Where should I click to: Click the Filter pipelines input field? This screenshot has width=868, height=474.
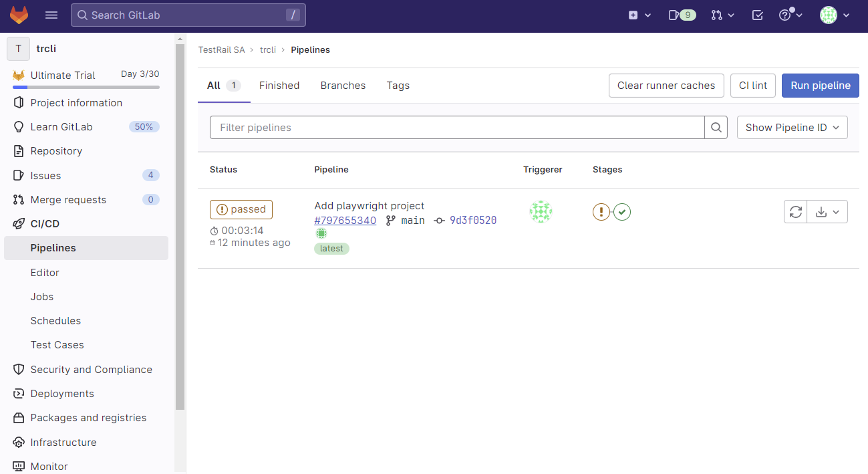click(x=457, y=128)
